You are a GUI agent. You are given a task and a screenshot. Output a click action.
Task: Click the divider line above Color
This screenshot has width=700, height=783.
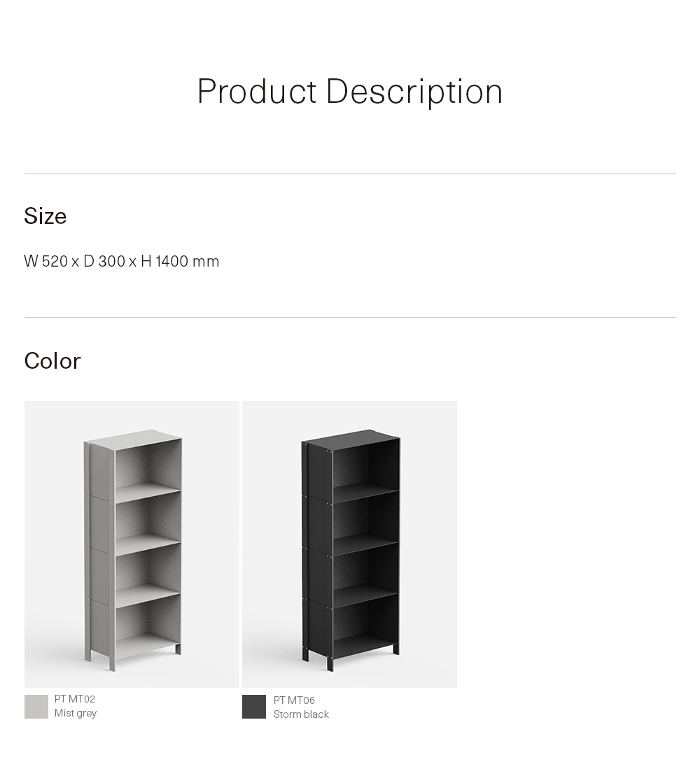click(350, 317)
